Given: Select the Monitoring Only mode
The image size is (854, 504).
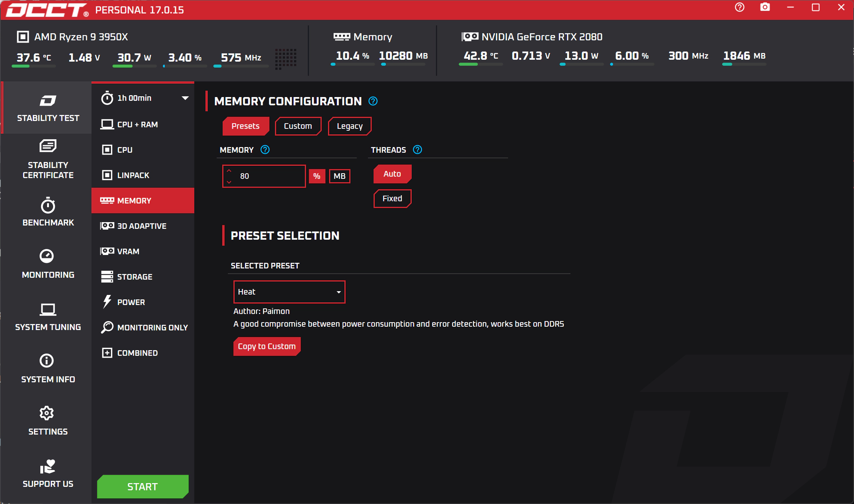Looking at the screenshot, I should (x=143, y=327).
